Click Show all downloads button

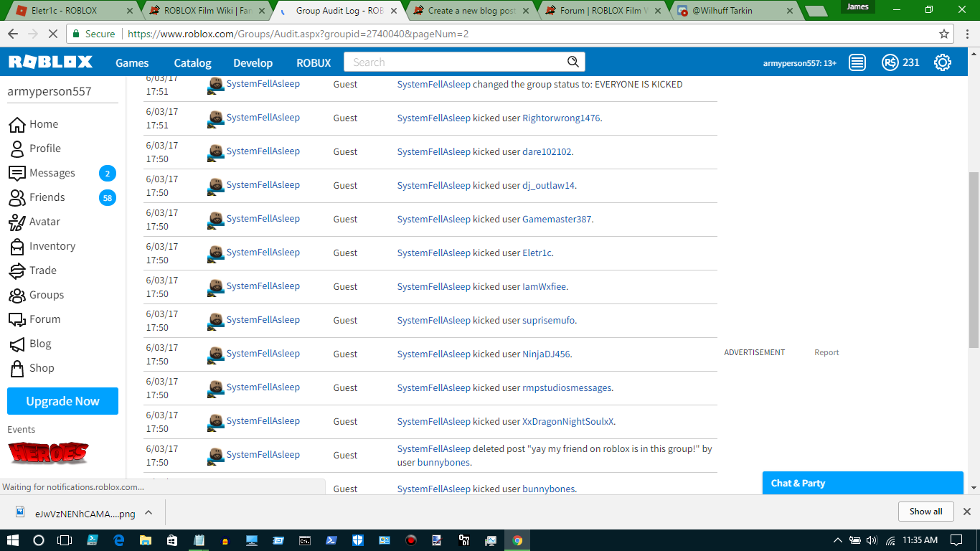(x=925, y=512)
